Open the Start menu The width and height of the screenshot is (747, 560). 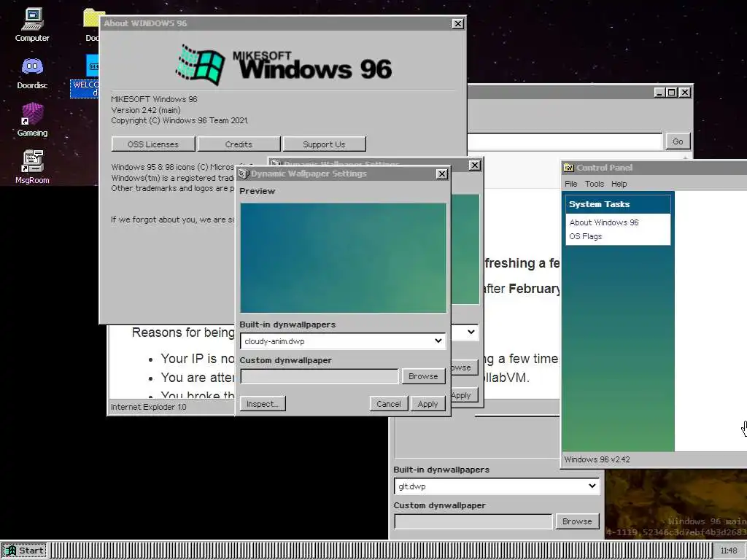(24, 551)
